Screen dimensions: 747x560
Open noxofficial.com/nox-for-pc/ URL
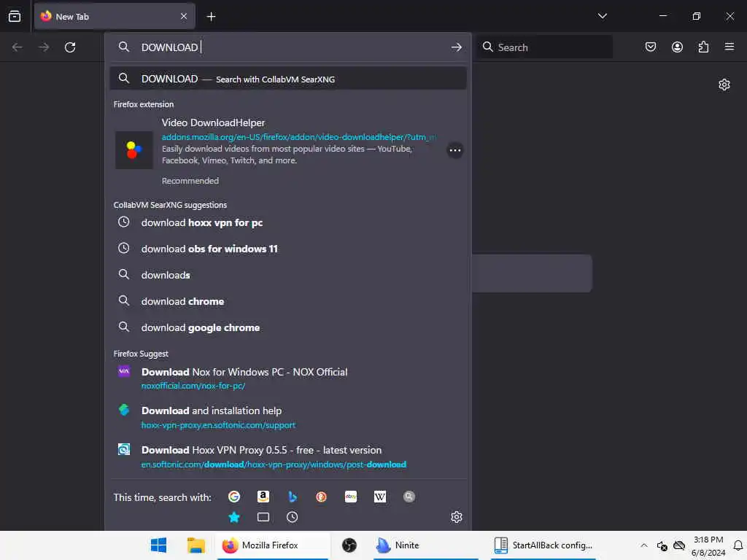193,386
